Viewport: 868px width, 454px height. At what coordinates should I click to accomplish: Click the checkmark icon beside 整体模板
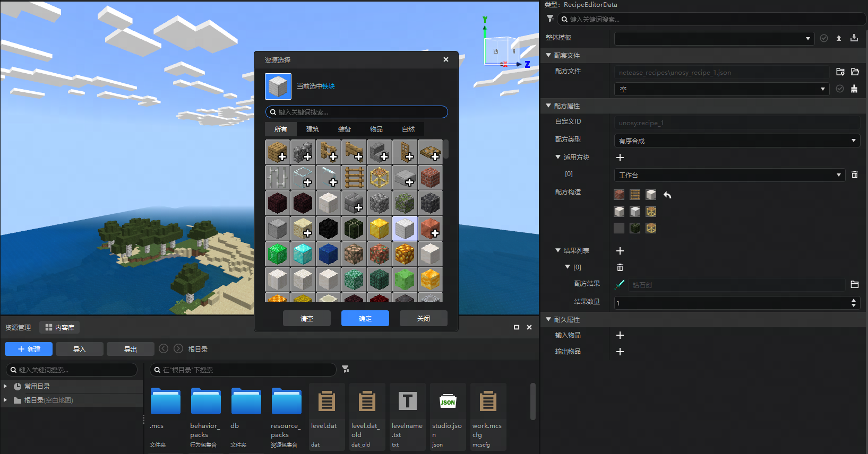point(824,38)
